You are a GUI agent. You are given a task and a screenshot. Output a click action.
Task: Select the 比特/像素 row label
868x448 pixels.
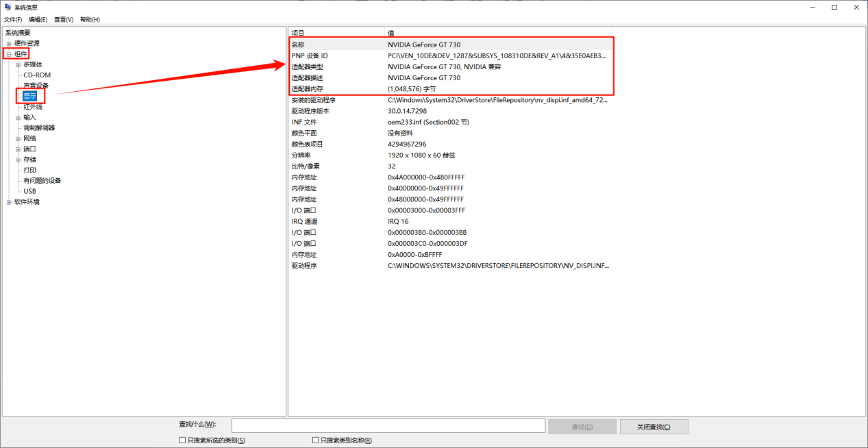[x=306, y=166]
